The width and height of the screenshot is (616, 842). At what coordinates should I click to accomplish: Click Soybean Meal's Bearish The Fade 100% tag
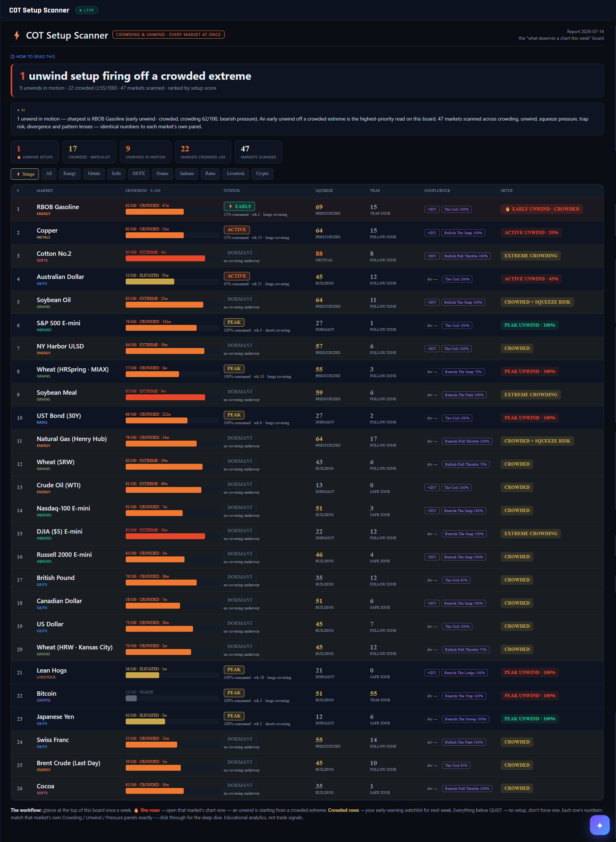pyautogui.click(x=464, y=395)
